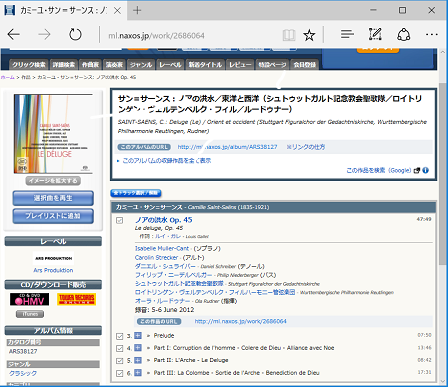Toggle checkbox for track 3 Prelude
The width and height of the screenshot is (448, 387).
point(120,336)
